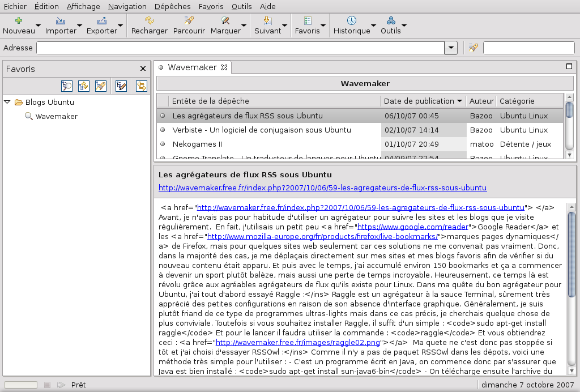Open the Suivant dropdown arrow
The width and height of the screenshot is (580, 392).
284,25
